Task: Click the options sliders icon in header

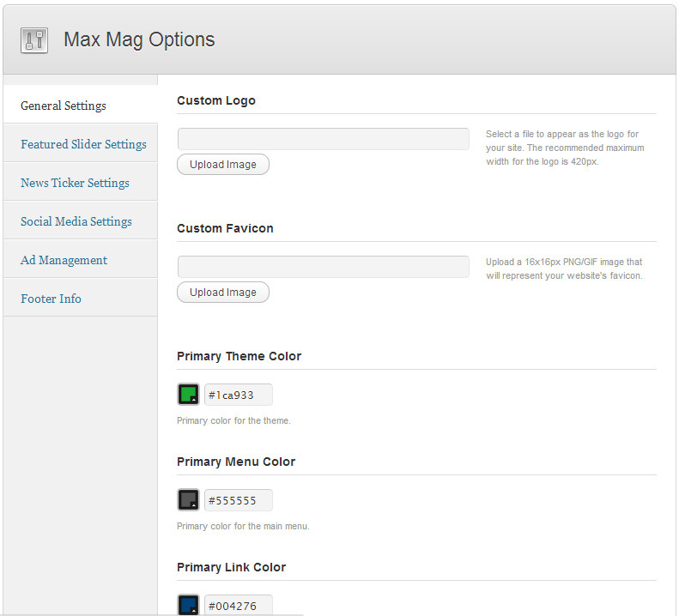Action: coord(34,40)
